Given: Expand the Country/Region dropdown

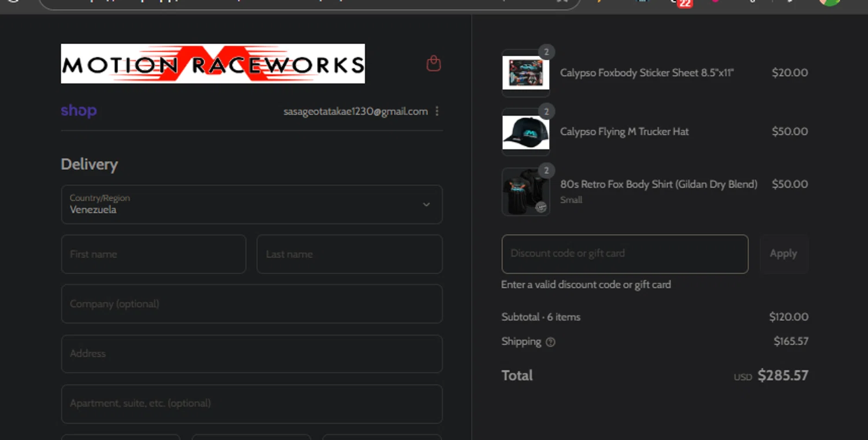Looking at the screenshot, I should tap(252, 204).
